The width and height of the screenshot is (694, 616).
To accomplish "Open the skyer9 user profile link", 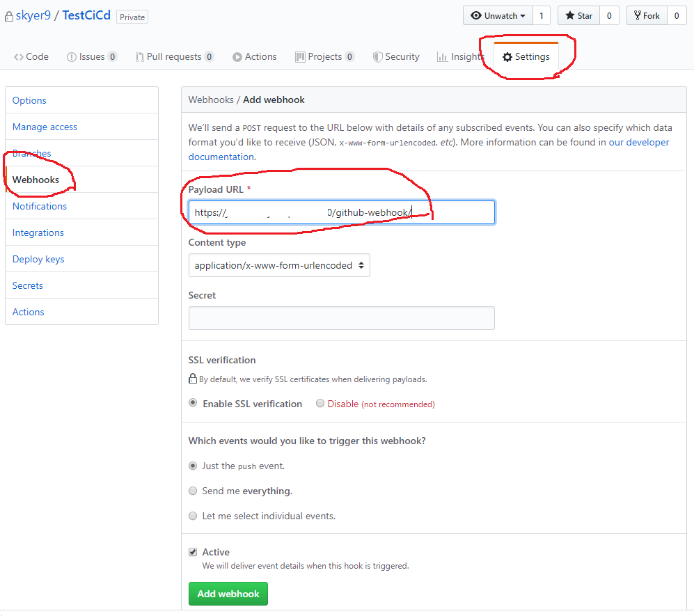I will [33, 15].
